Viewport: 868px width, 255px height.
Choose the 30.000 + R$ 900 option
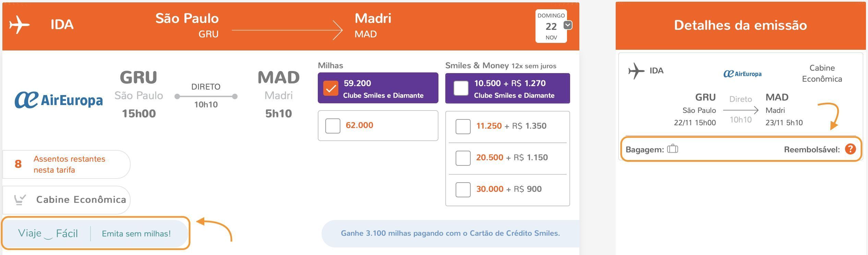463,189
